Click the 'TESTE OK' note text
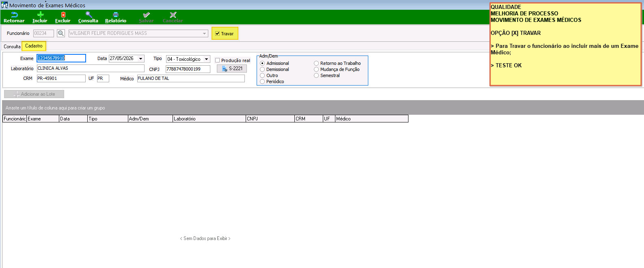The height and width of the screenshot is (268, 644). pos(508,65)
